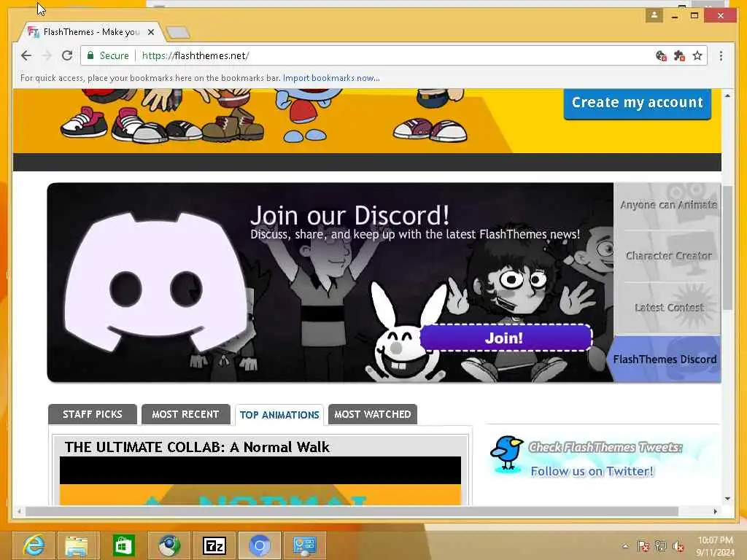The image size is (747, 560).
Task: Click the FlashThemes tab favicon
Action: (x=33, y=32)
